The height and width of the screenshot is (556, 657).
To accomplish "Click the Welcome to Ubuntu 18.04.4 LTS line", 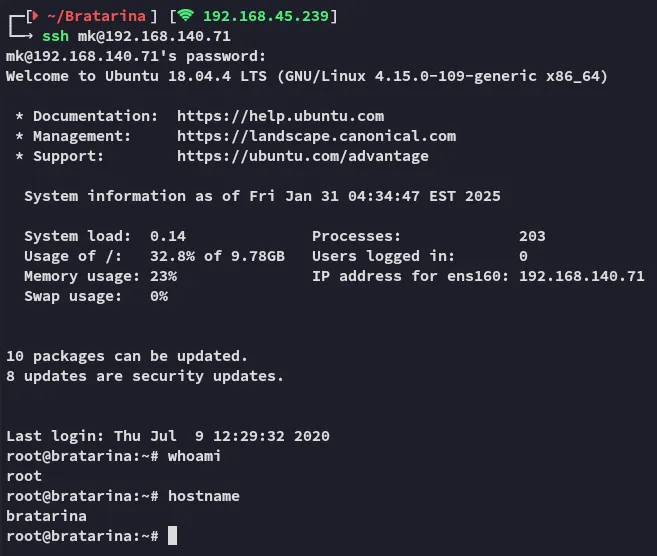I will [x=306, y=76].
